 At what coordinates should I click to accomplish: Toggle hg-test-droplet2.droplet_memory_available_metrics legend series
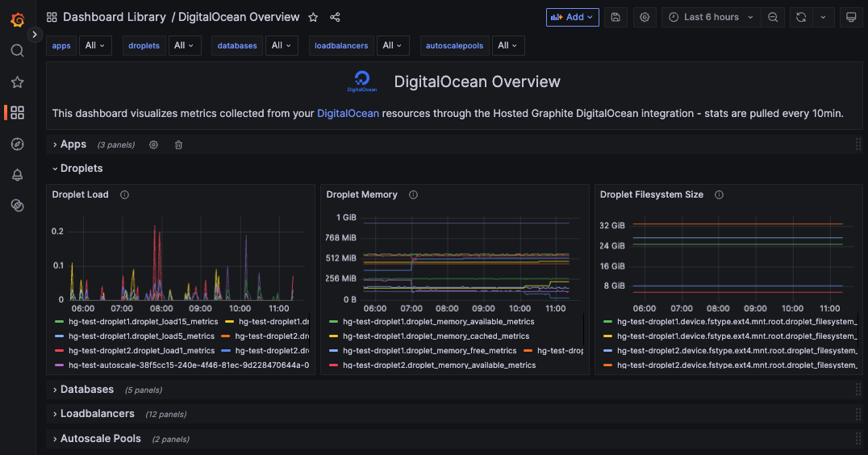[439, 365]
